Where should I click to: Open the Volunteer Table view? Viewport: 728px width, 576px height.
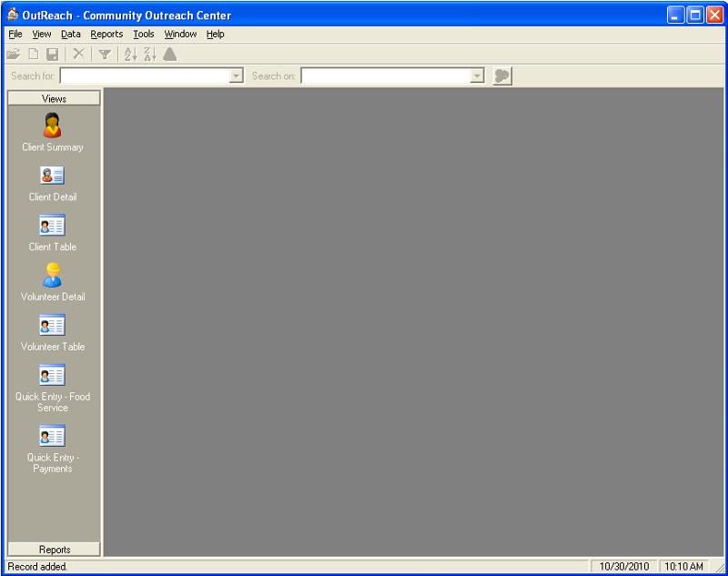[x=53, y=326]
